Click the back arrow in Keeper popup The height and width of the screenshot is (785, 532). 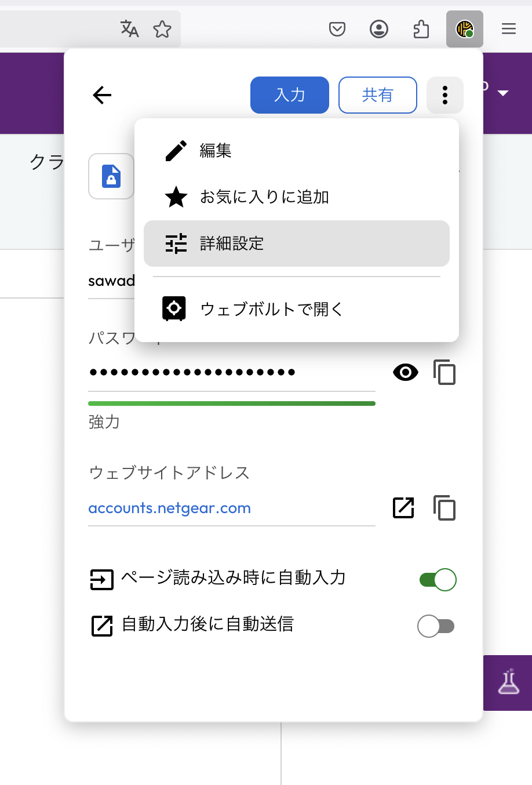102,95
